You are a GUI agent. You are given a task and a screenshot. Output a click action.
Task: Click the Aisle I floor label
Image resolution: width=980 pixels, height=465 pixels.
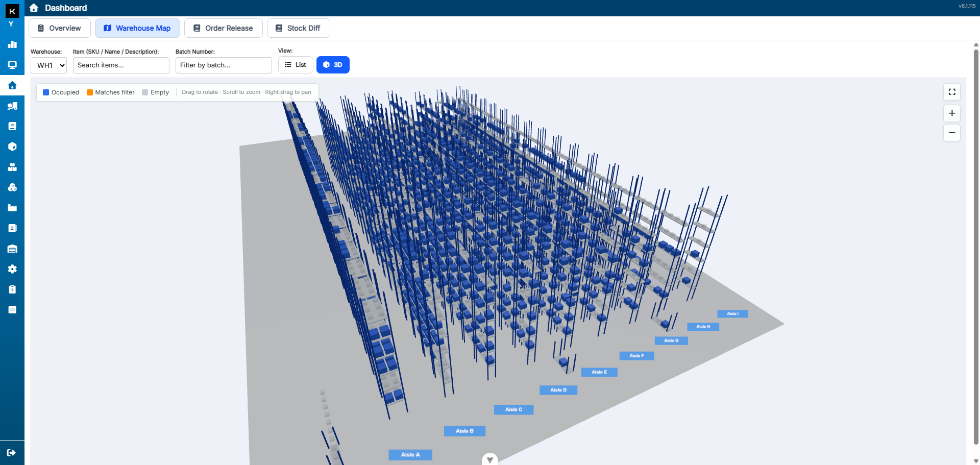click(x=733, y=314)
